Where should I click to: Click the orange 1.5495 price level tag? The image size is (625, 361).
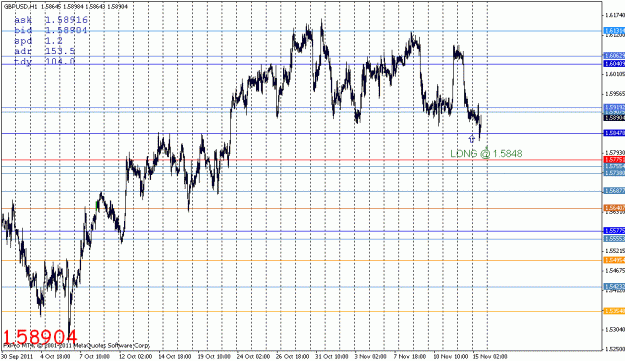(x=614, y=260)
